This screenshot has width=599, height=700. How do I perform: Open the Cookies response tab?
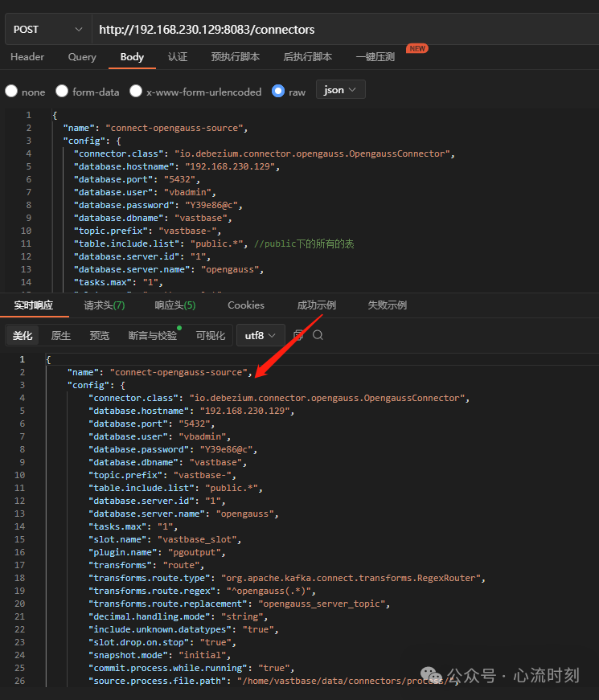(246, 305)
